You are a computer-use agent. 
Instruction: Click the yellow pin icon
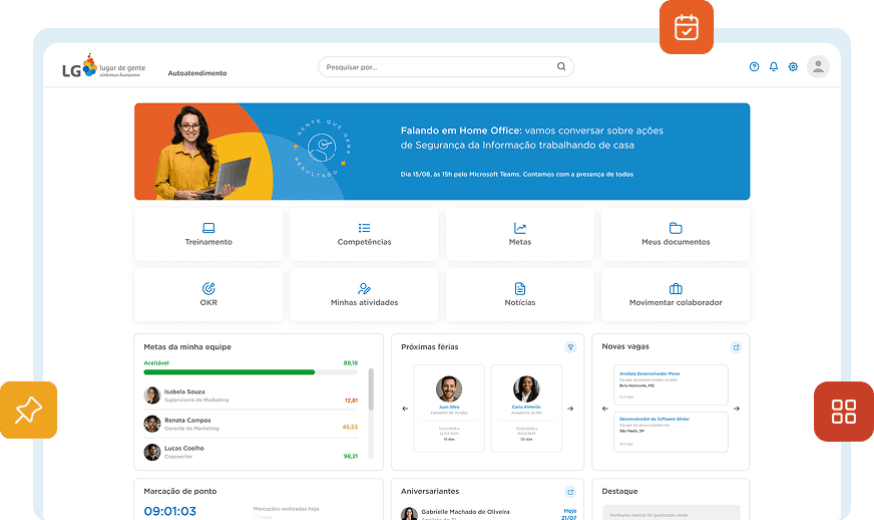point(28,409)
